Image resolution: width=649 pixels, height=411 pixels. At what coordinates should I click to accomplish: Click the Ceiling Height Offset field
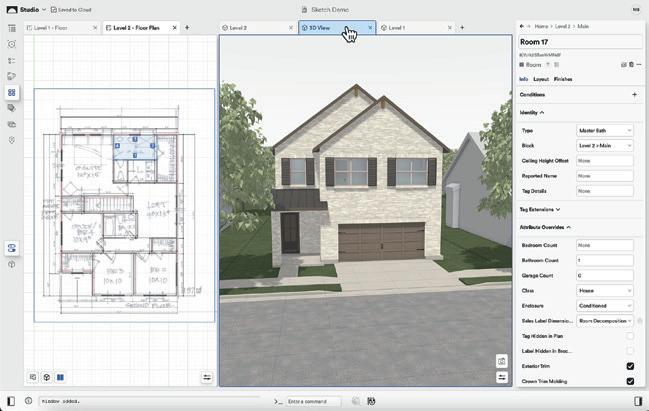(x=605, y=161)
